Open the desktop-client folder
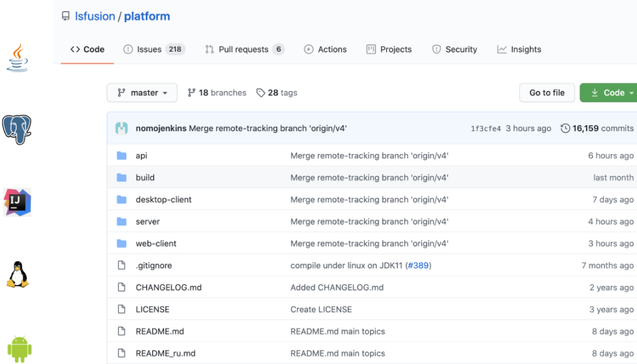The image size is (637, 364). [x=163, y=199]
